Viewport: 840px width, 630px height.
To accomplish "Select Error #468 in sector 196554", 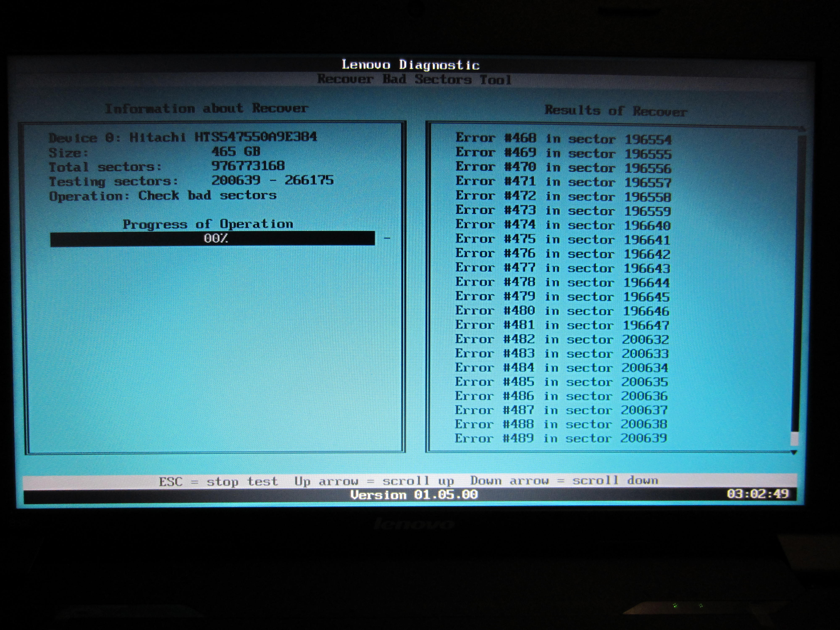I will tap(563, 139).
